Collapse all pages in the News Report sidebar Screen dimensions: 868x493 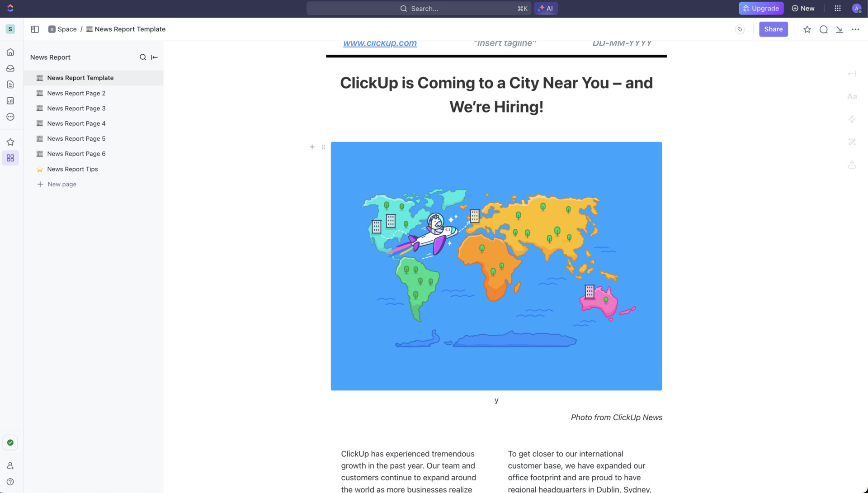click(x=154, y=57)
